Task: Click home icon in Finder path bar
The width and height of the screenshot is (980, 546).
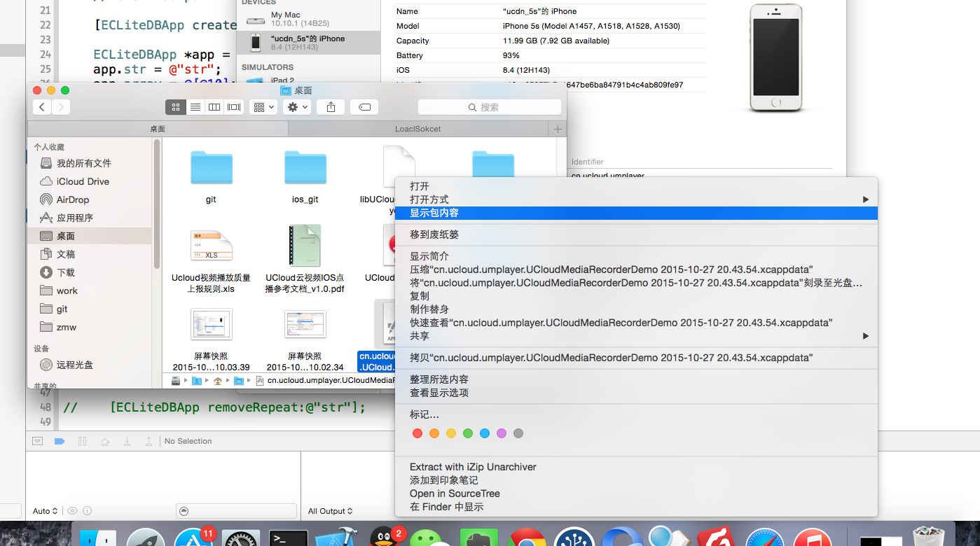Action: click(218, 381)
